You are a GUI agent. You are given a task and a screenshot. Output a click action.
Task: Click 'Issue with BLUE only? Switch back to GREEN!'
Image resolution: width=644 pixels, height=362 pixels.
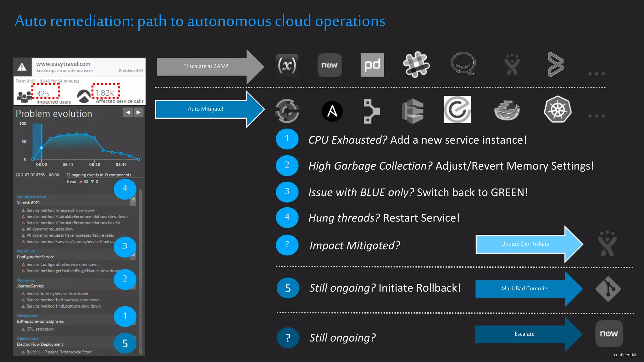[x=418, y=192]
